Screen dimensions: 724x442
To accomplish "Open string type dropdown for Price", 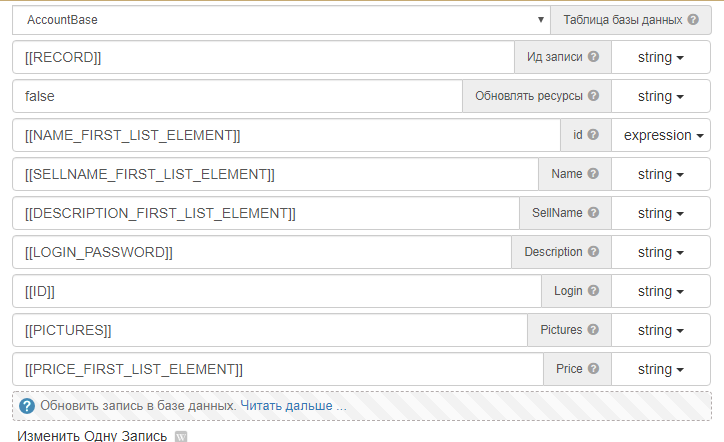I will tap(660, 369).
